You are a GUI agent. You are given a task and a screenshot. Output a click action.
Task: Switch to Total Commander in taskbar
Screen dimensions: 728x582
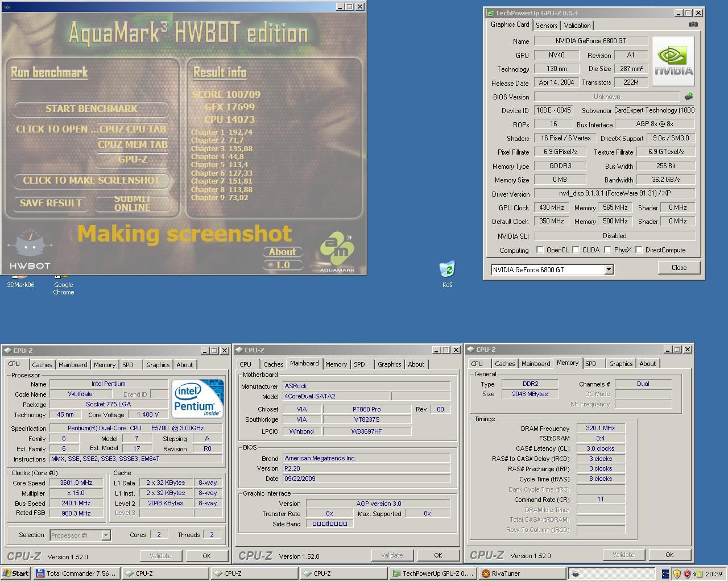tap(76, 573)
